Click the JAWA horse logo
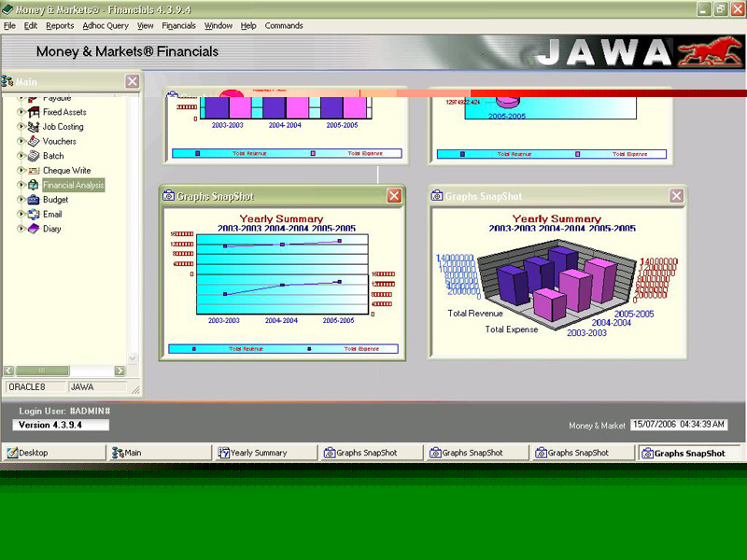The width and height of the screenshot is (747, 560). (711, 52)
